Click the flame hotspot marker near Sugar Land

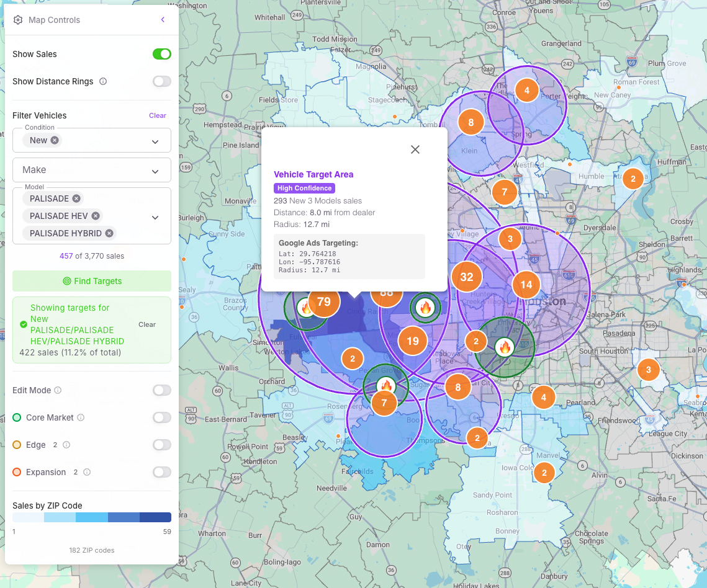pyautogui.click(x=388, y=385)
